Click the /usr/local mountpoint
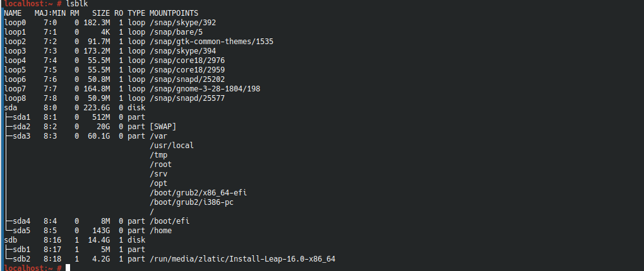 [x=172, y=145]
